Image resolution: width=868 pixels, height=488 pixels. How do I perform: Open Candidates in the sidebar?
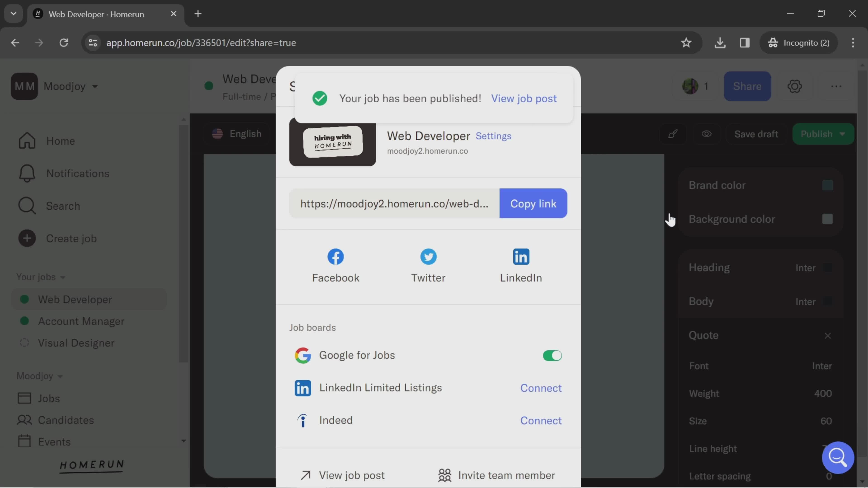56,420
